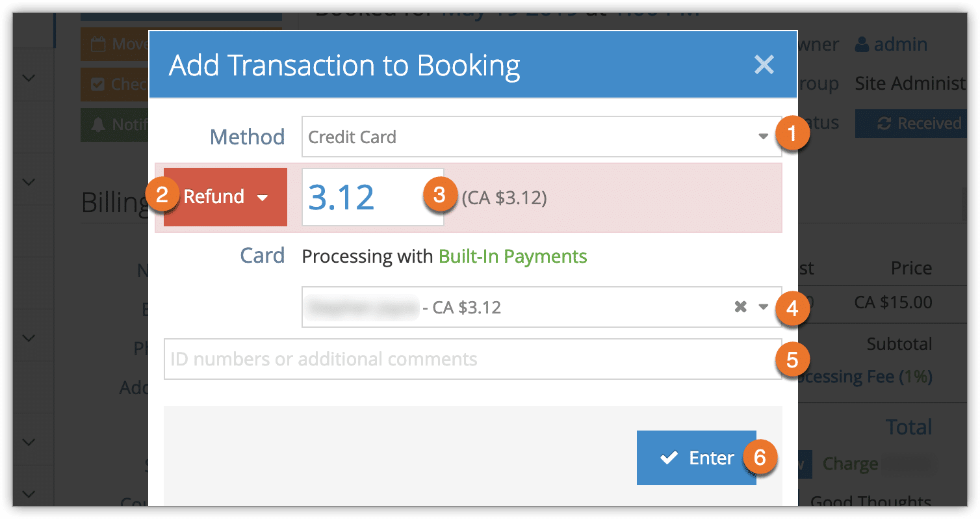Close the Add Transaction to Booking dialog
The image size is (980, 519).
coord(764,64)
